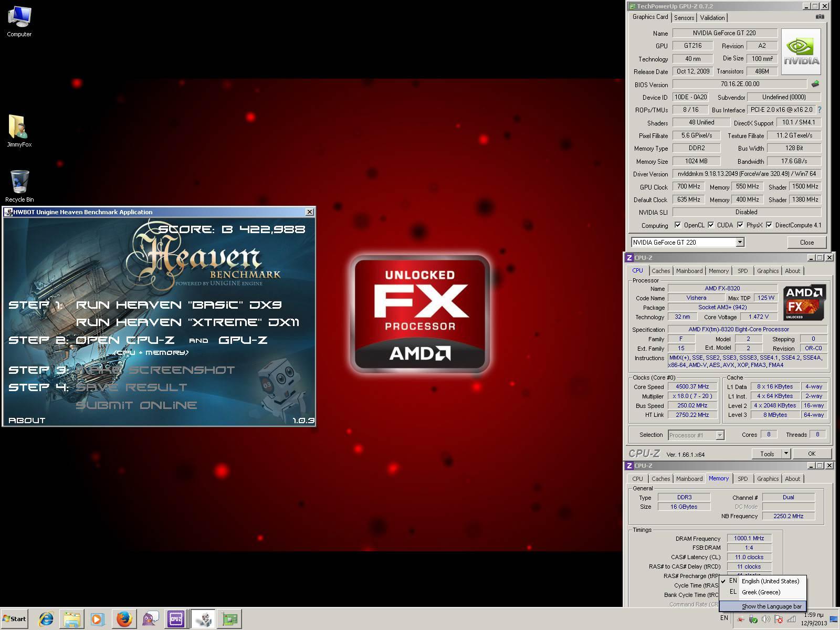Click Bus Interface question mark help

(820, 110)
